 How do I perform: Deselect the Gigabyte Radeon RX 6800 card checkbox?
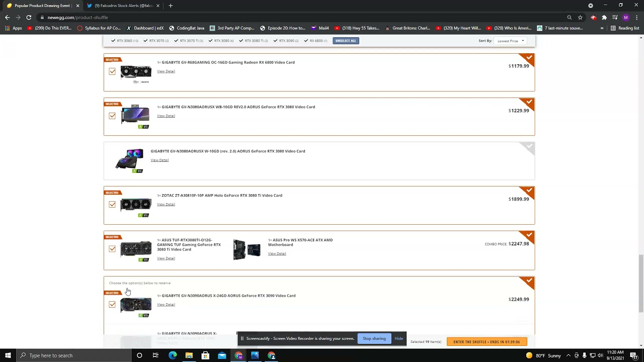(x=112, y=71)
